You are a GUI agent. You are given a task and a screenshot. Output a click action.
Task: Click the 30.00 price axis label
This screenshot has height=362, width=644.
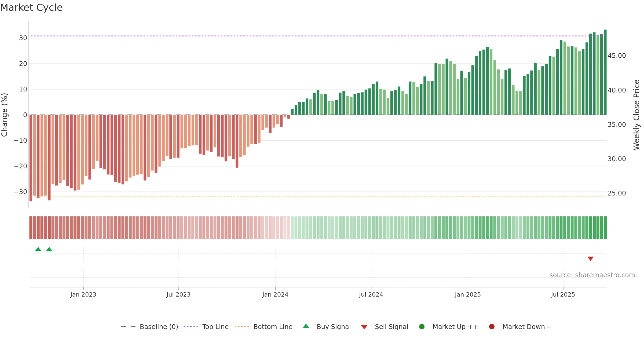coord(617,159)
